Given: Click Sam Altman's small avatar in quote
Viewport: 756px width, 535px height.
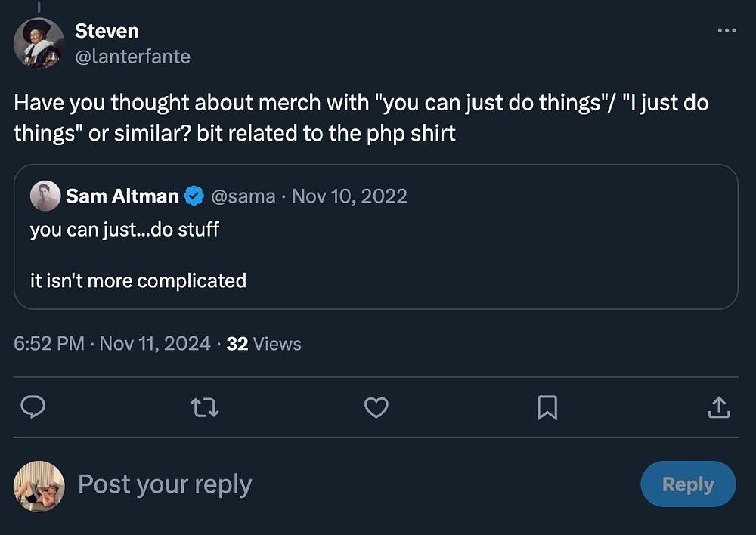Looking at the screenshot, I should 45,196.
